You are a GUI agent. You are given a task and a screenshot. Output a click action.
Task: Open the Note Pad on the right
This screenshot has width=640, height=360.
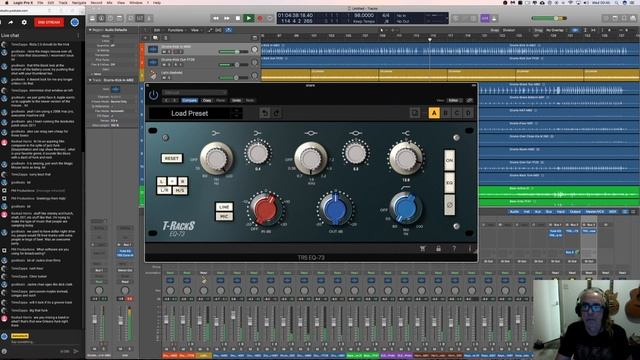(x=615, y=18)
